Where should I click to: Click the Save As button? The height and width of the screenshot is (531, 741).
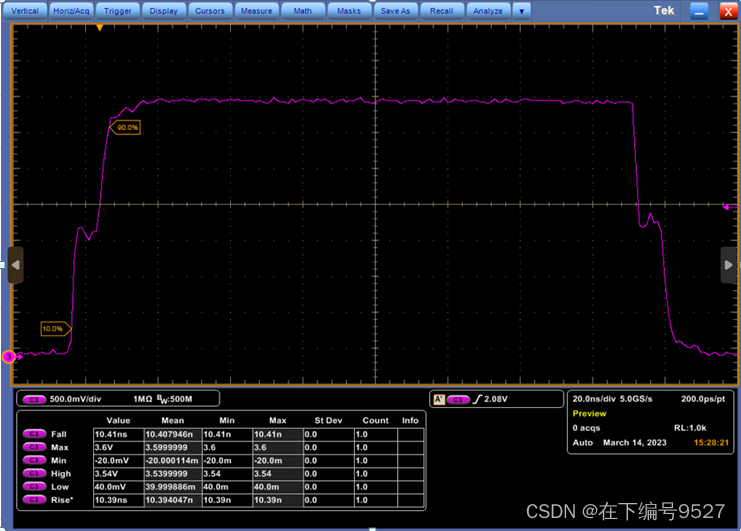395,11
